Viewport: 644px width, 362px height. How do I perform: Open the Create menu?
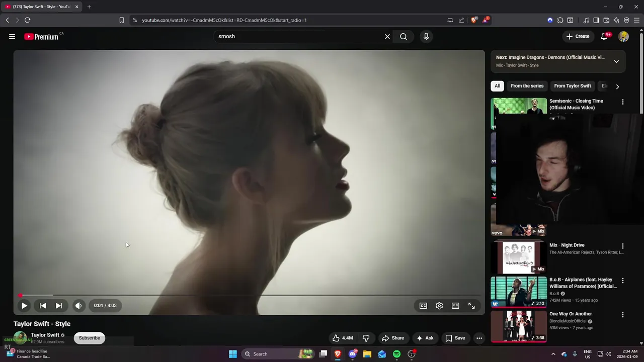(x=578, y=36)
